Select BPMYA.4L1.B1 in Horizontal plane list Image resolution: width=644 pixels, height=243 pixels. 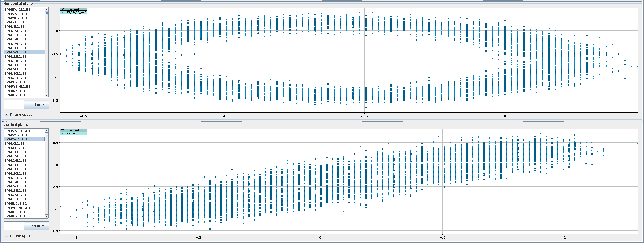pyautogui.click(x=24, y=18)
